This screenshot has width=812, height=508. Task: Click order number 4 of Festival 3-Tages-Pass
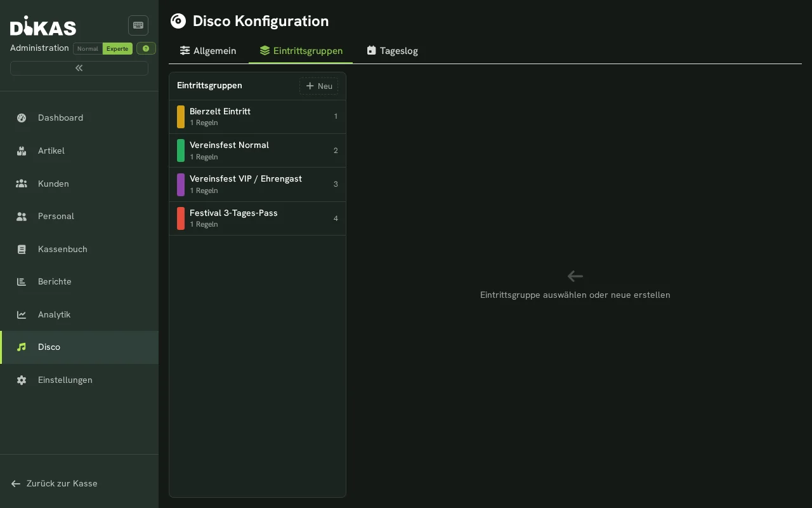(336, 218)
